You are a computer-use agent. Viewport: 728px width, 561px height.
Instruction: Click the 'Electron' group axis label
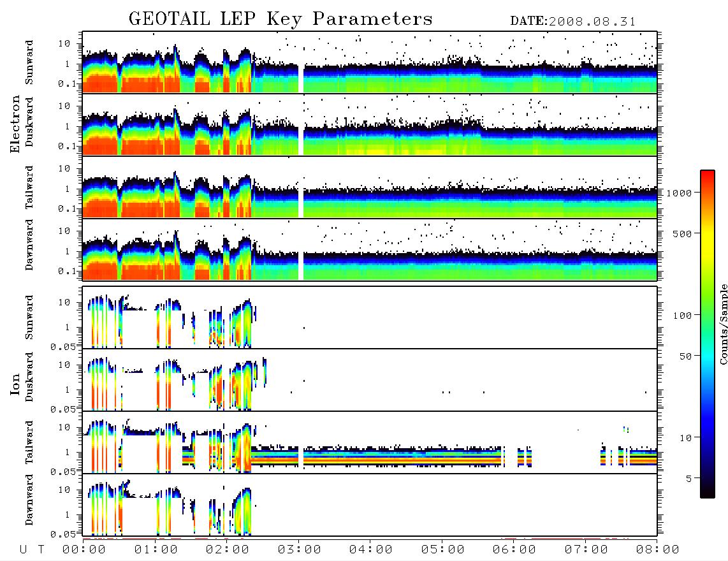(15, 124)
